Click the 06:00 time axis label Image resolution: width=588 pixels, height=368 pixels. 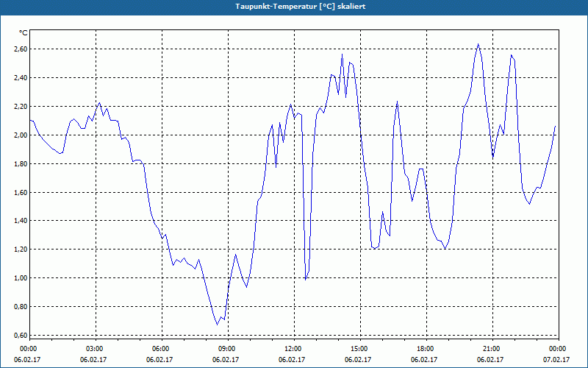point(159,349)
